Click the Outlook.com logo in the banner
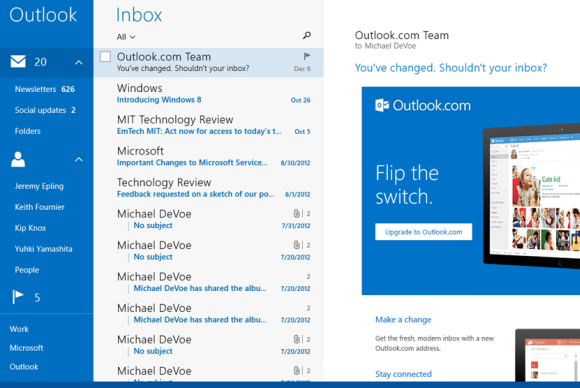Viewport: 580px width, 388px height. coord(423,105)
